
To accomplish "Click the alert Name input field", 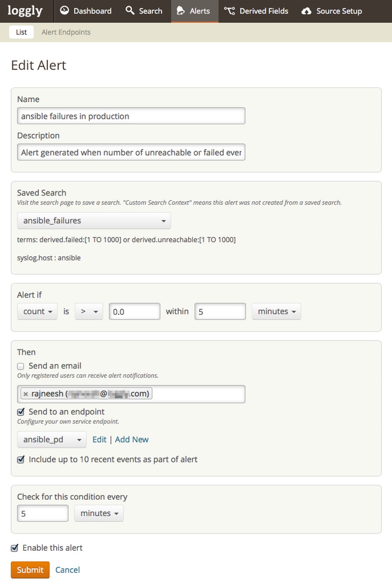I will 131,116.
